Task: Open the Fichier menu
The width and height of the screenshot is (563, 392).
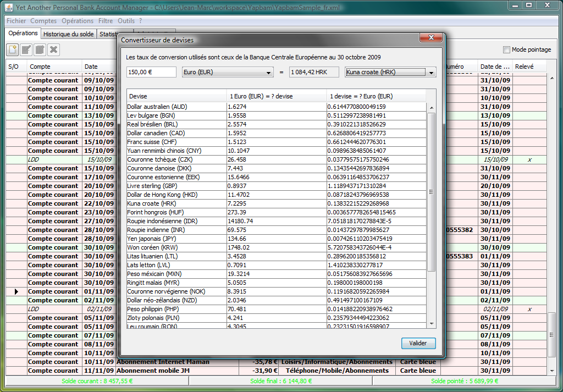Action: pos(16,21)
